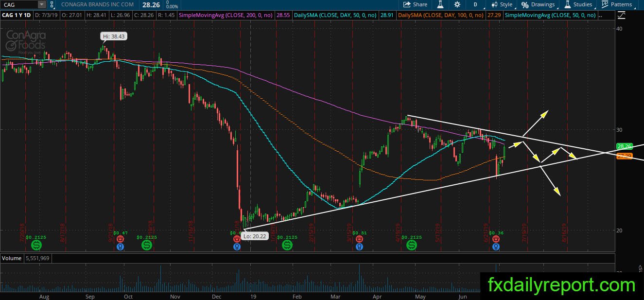Image resolution: width=644 pixels, height=300 pixels.
Task: Click the August $0.2125 dividend icon
Action: tap(36, 246)
